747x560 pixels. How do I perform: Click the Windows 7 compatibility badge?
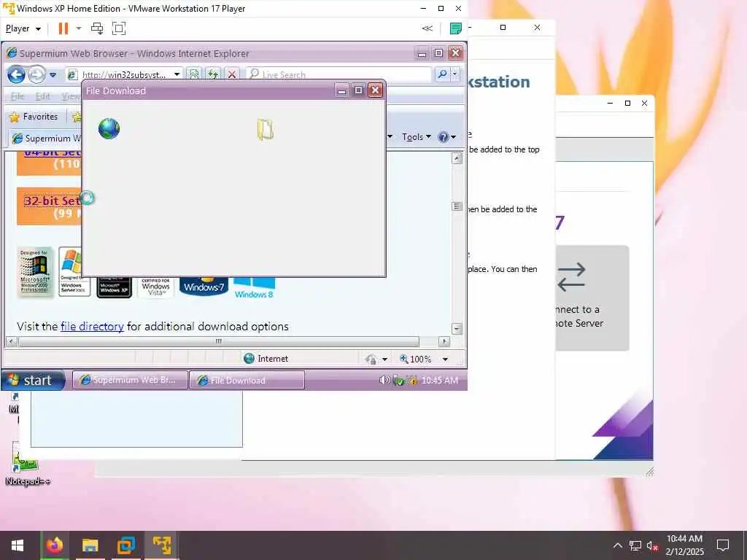pos(204,286)
